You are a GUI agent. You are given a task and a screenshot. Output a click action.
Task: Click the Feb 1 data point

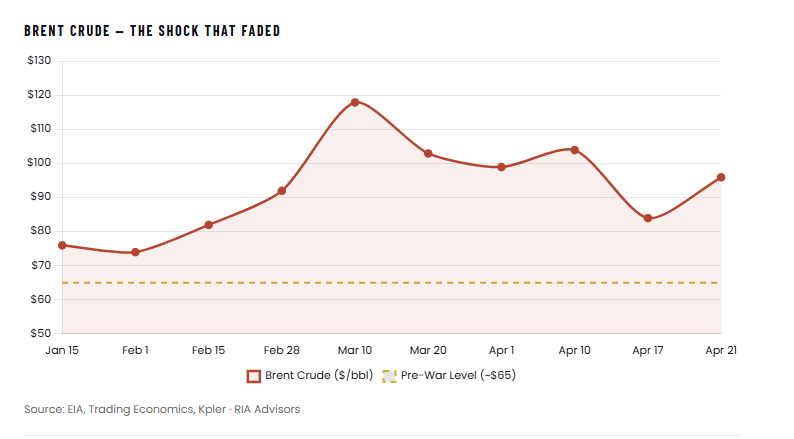(135, 252)
